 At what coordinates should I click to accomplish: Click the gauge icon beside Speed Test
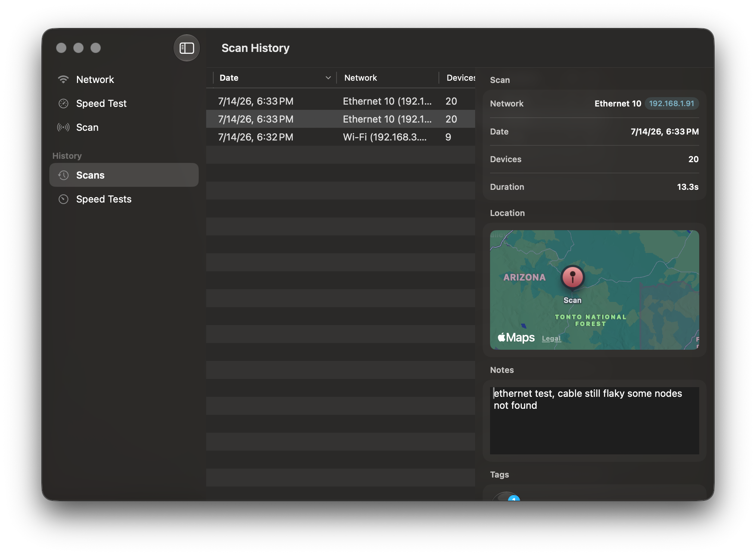(63, 104)
